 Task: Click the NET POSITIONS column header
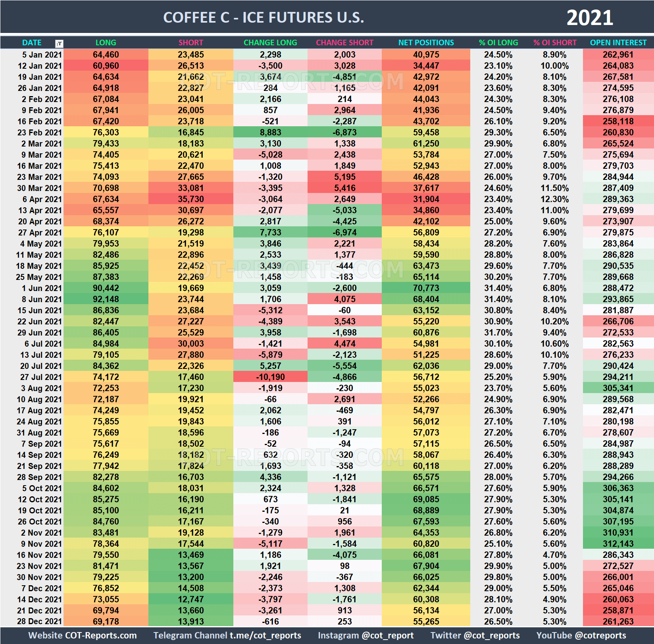pyautogui.click(x=426, y=42)
